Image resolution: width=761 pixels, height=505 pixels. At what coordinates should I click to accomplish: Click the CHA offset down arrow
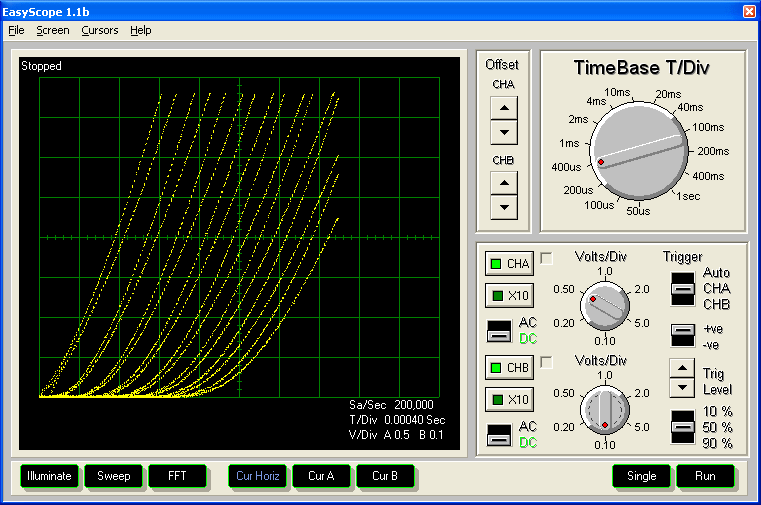504,131
